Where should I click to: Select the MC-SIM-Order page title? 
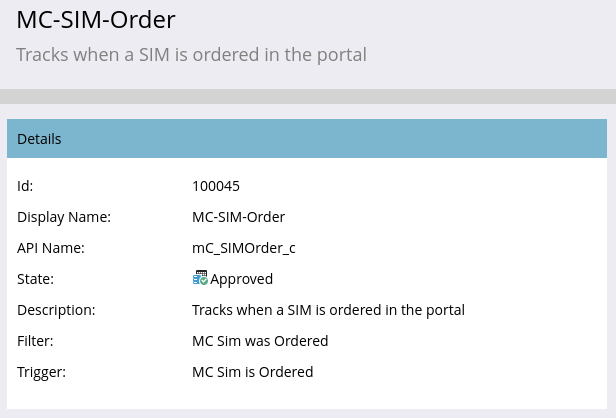coord(96,20)
